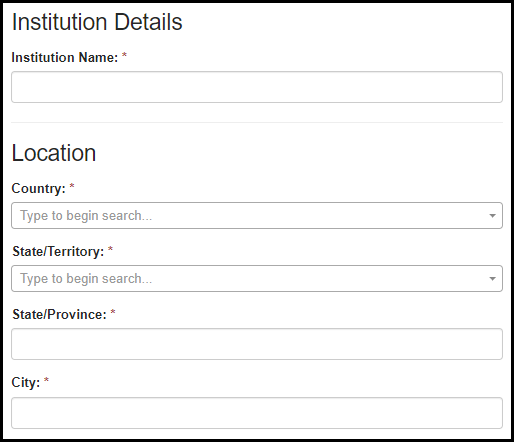
Task: Select the required asterisk beside State/Province
Action: click(x=113, y=312)
